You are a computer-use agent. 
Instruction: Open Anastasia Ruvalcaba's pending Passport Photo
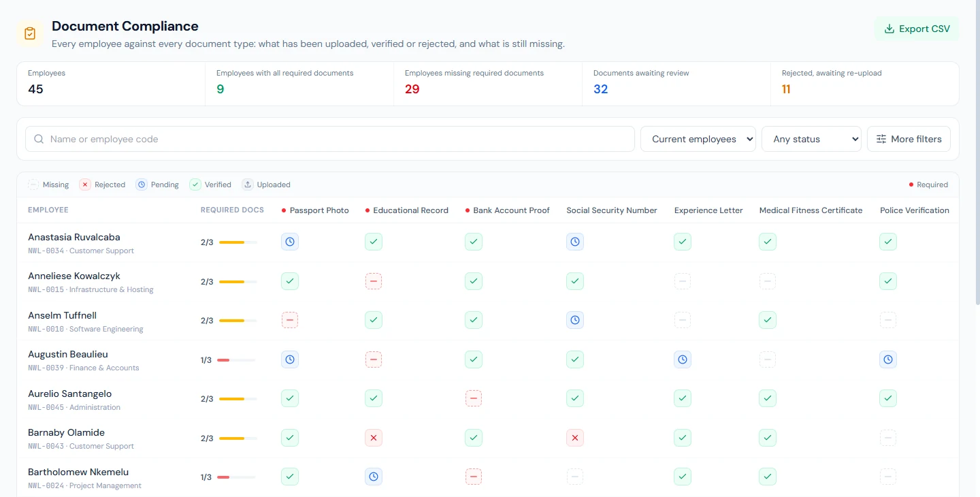point(290,242)
